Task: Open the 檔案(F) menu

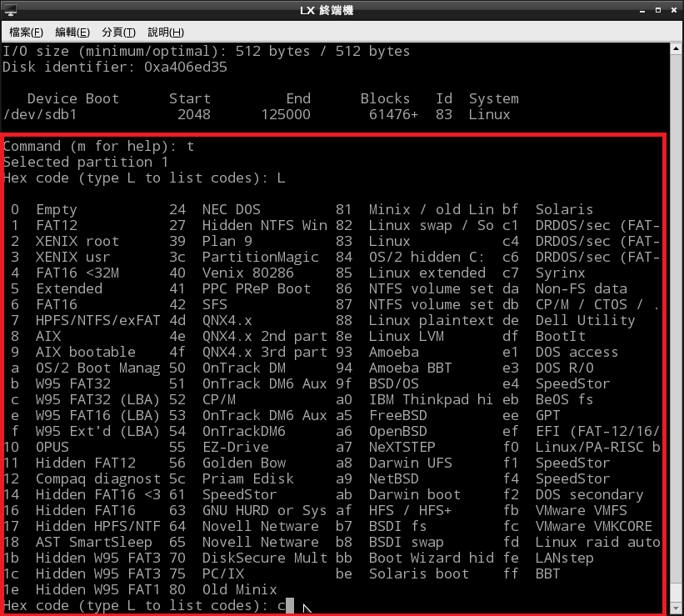Action: pos(27,32)
